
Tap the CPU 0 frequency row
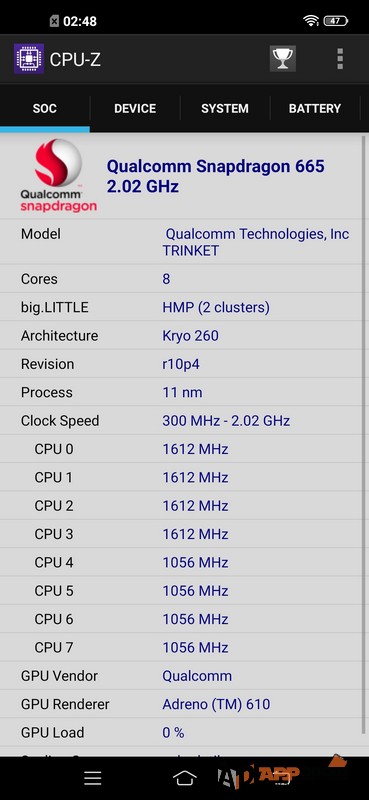(181, 449)
